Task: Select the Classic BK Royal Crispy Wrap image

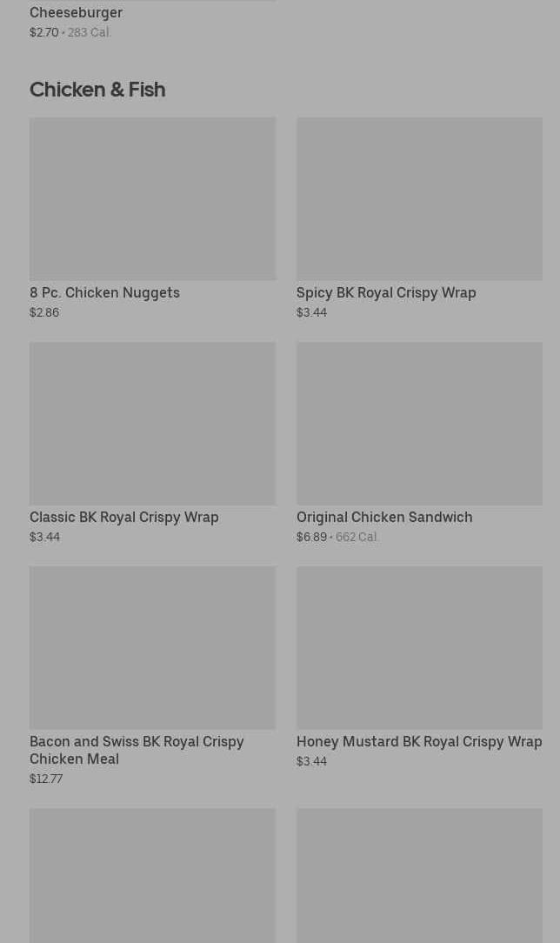Action: point(153,424)
